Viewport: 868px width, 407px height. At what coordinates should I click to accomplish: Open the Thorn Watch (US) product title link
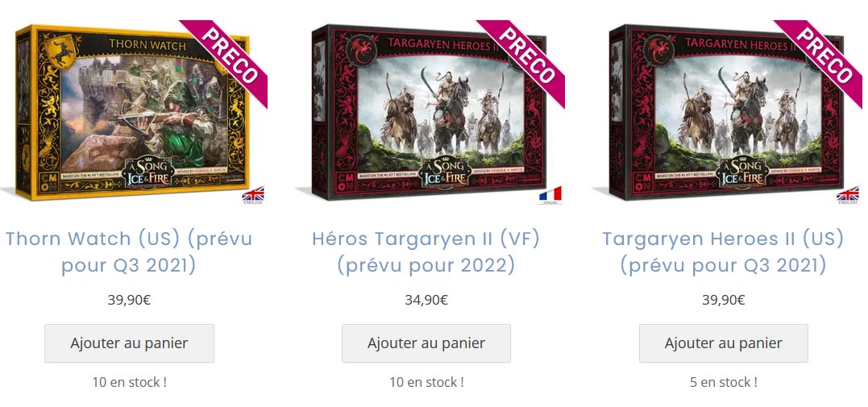(x=129, y=252)
